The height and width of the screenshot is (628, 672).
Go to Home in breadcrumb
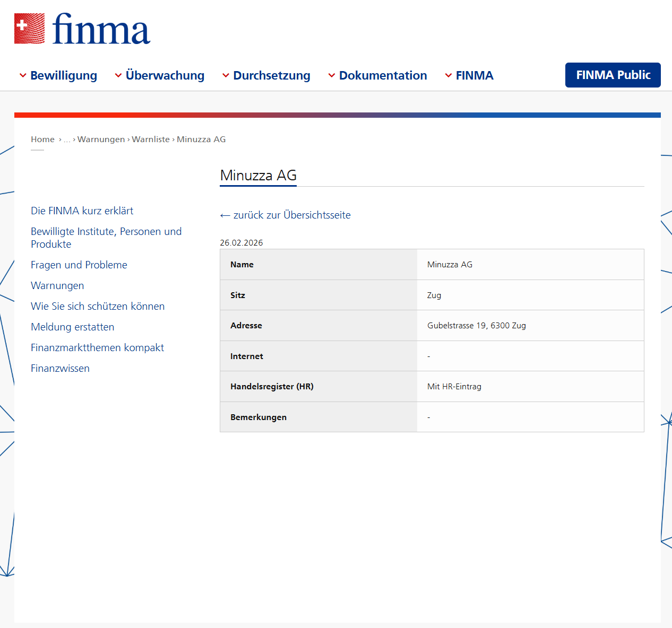42,139
